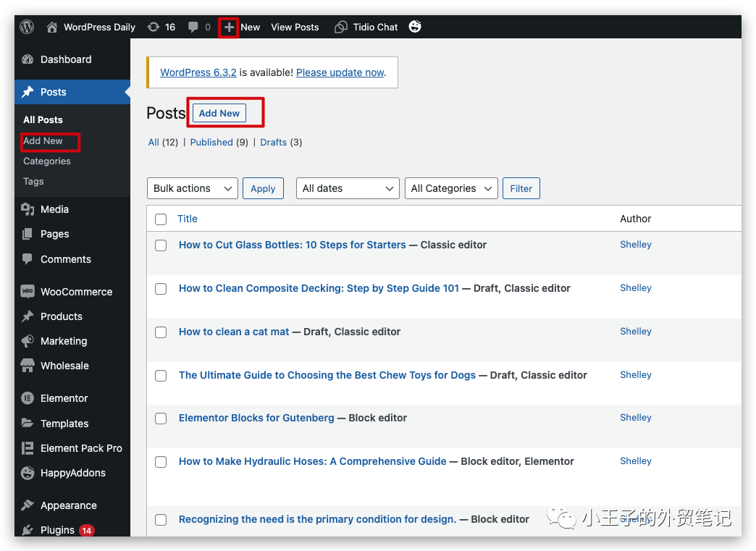Viewport: 756px width, 551px height.
Task: Check the Clean Composite Decking post
Action: [161, 289]
